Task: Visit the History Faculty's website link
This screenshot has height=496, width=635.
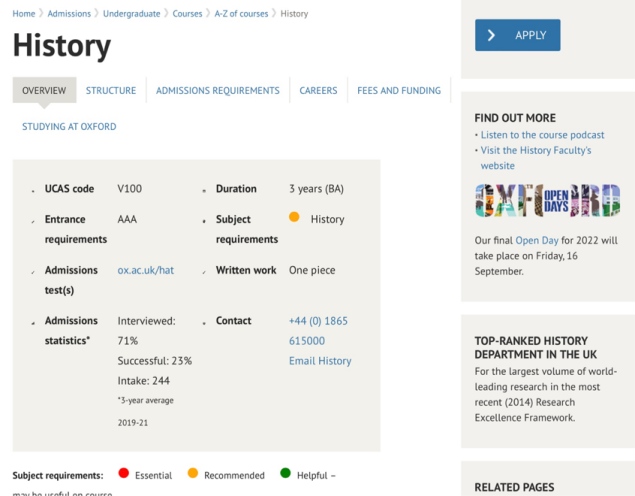Action: 536,158
